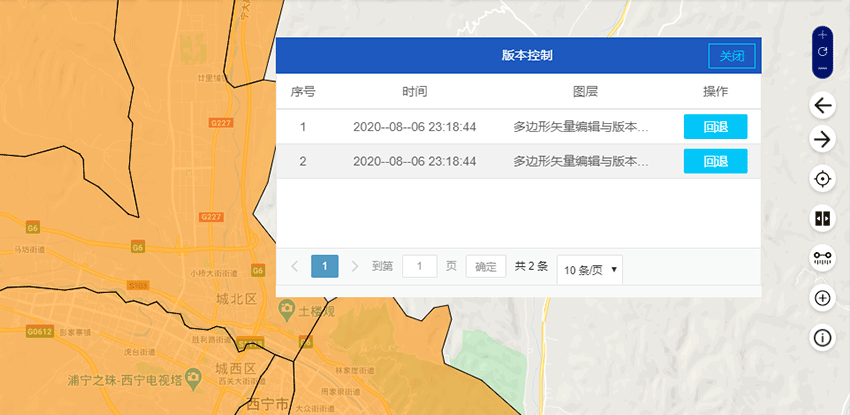This screenshot has width=850, height=415.
Task: Click the circled plus add icon
Action: (x=823, y=298)
